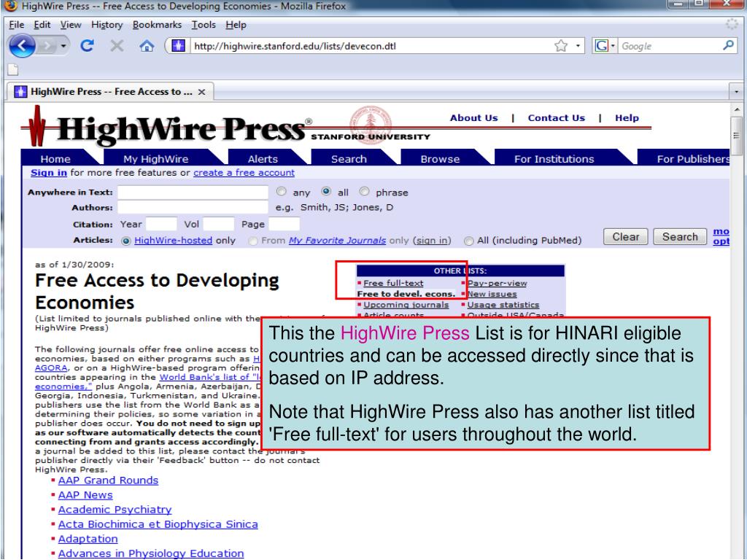This screenshot has width=747, height=560.
Task: Click the address bar URL field
Action: point(371,46)
